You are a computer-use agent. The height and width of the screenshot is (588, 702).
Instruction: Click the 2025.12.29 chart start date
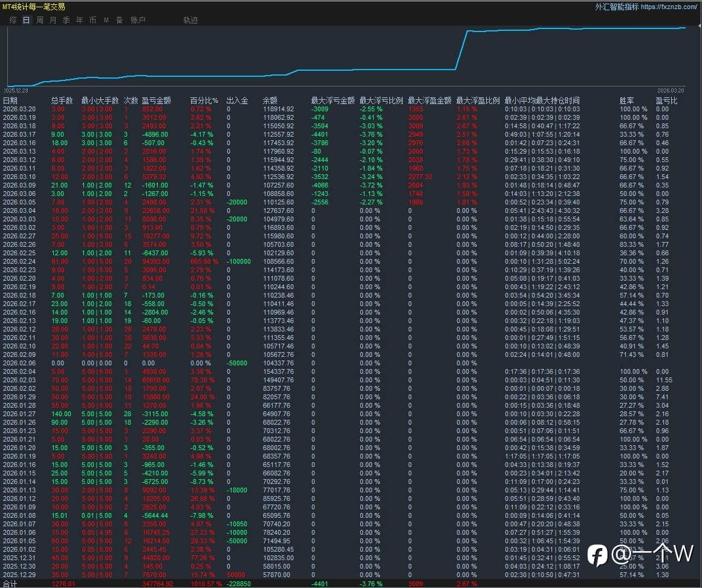16,90
